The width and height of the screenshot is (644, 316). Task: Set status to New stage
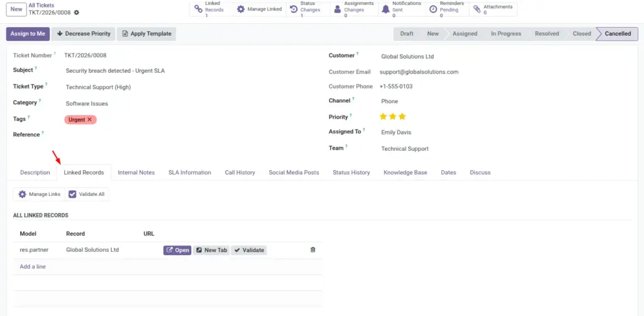pyautogui.click(x=433, y=34)
